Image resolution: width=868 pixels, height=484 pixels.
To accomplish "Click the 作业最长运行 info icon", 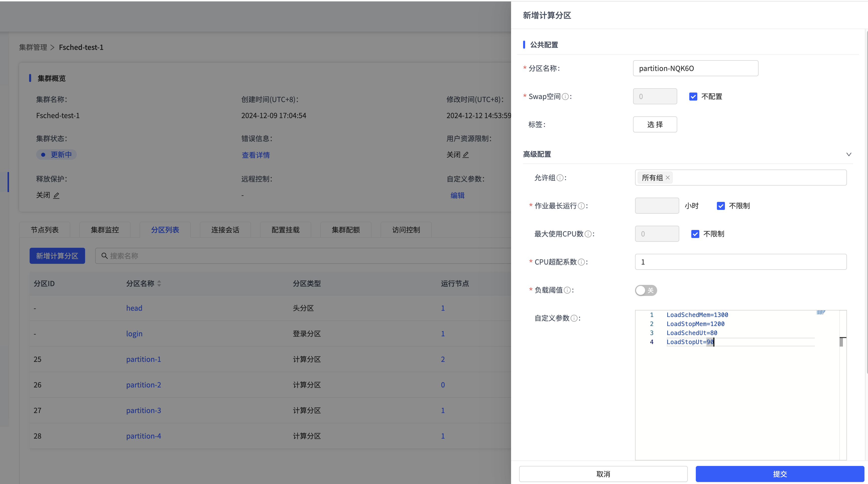I will point(581,206).
